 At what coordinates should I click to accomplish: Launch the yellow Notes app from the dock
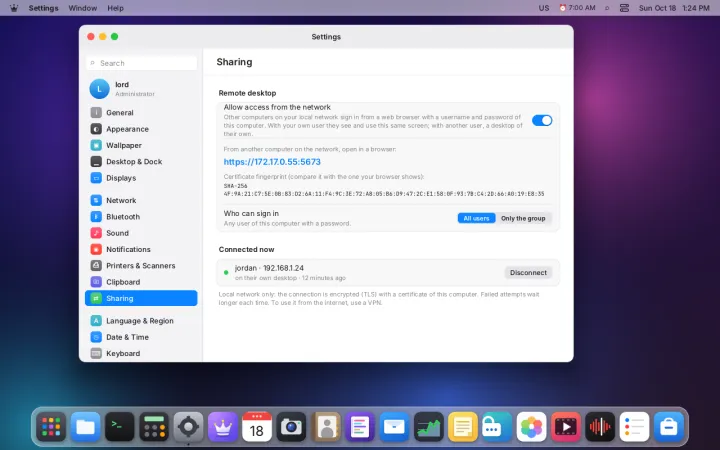click(463, 427)
